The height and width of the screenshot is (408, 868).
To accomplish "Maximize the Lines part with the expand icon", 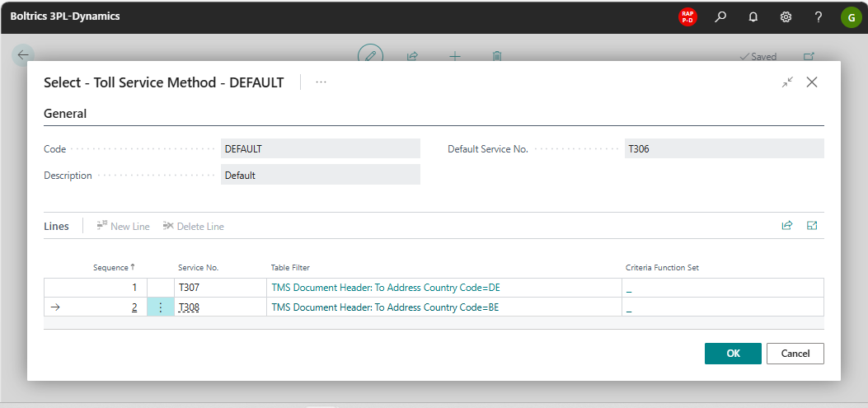I will pyautogui.click(x=812, y=225).
